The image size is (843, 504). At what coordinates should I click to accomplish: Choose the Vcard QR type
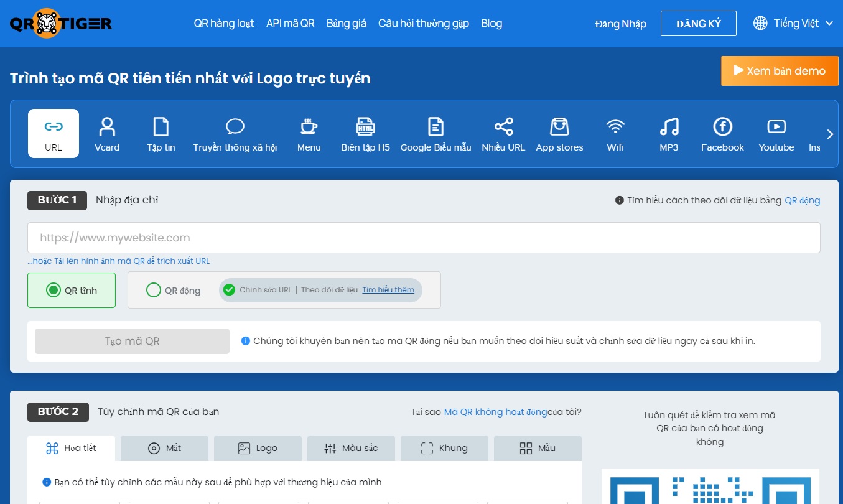tap(107, 134)
